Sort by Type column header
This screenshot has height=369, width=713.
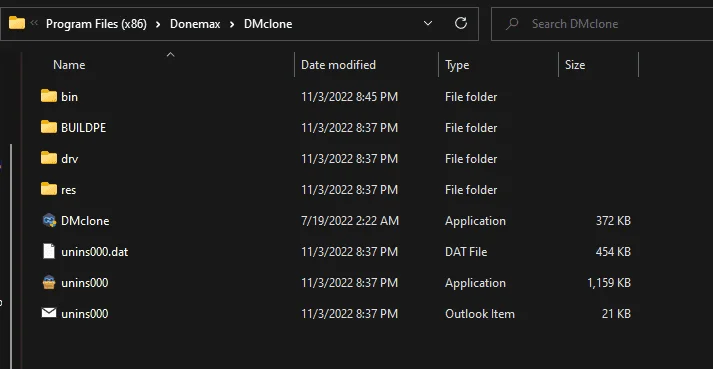click(457, 65)
